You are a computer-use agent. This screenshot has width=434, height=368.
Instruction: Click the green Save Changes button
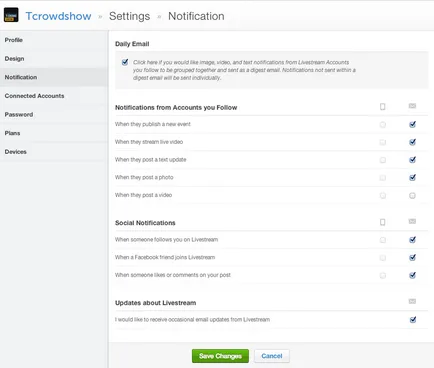click(x=220, y=356)
